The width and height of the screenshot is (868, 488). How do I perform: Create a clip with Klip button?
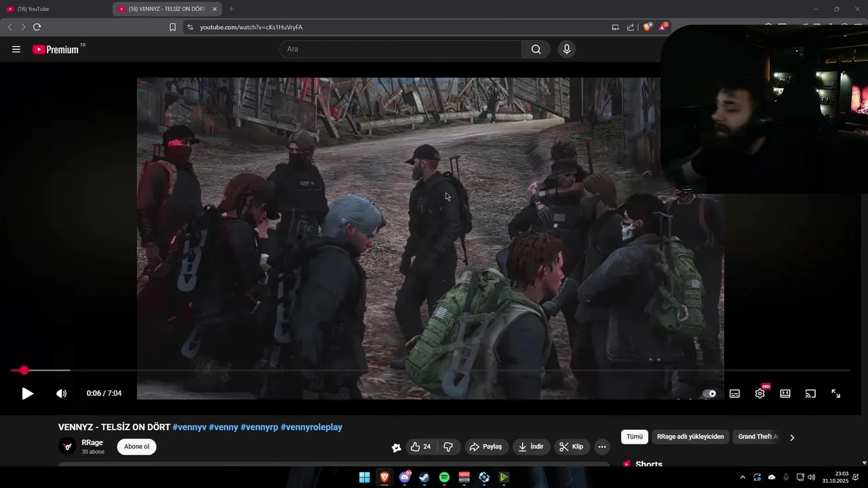pyautogui.click(x=572, y=447)
